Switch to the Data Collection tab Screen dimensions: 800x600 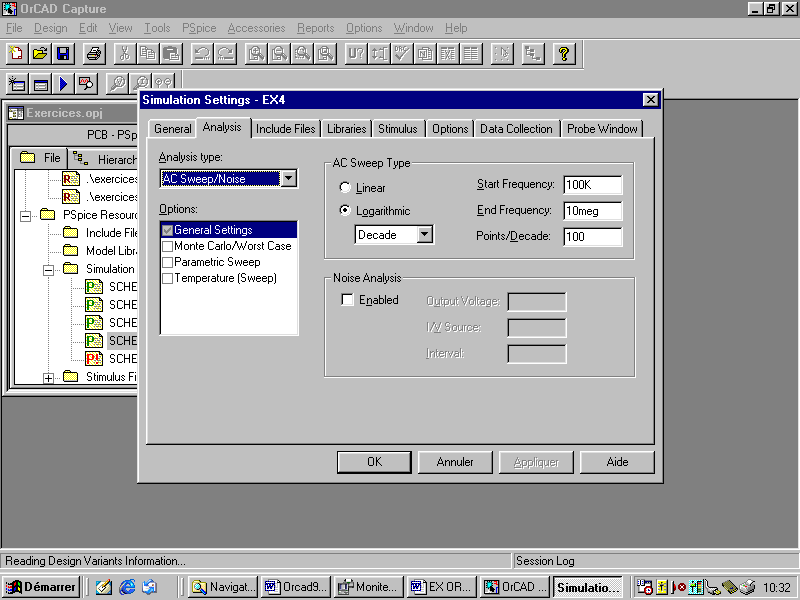tap(516, 129)
